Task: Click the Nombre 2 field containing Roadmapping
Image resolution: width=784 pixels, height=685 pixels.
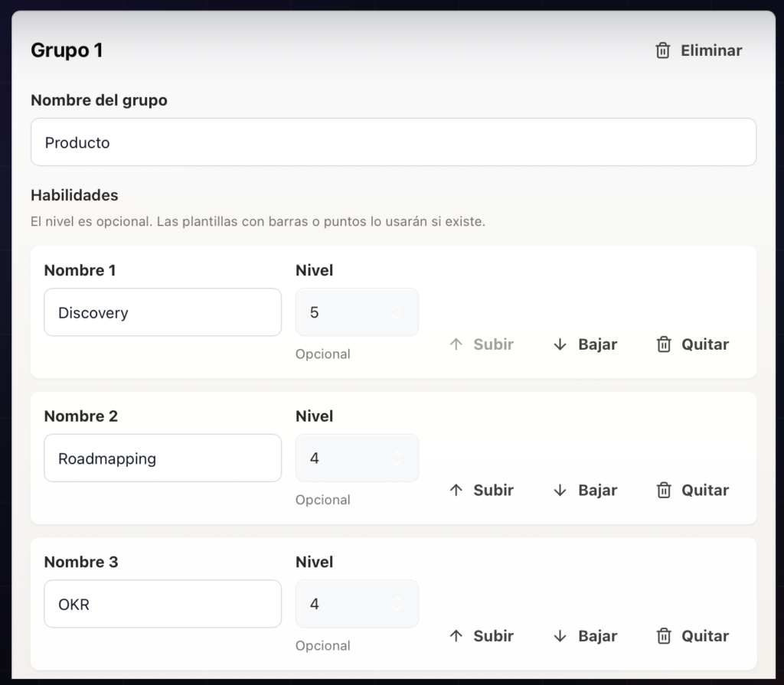Action: coord(162,458)
